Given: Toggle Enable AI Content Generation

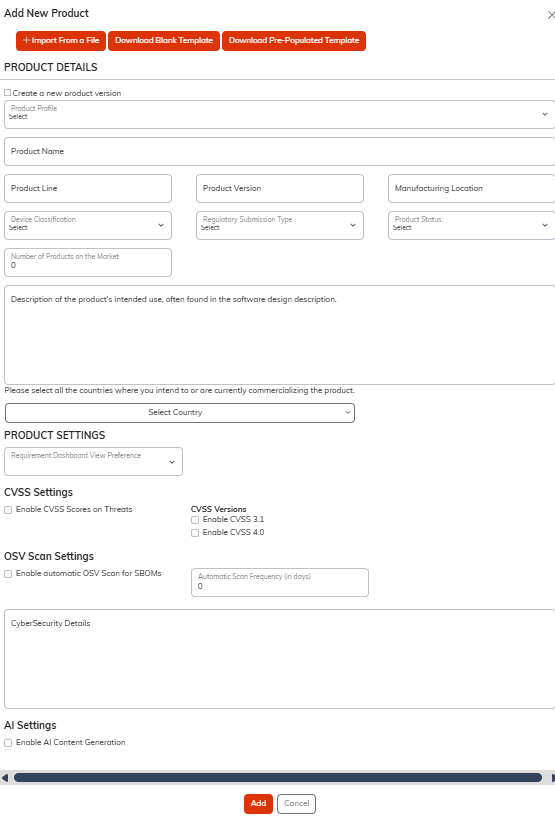Looking at the screenshot, I should (8, 743).
